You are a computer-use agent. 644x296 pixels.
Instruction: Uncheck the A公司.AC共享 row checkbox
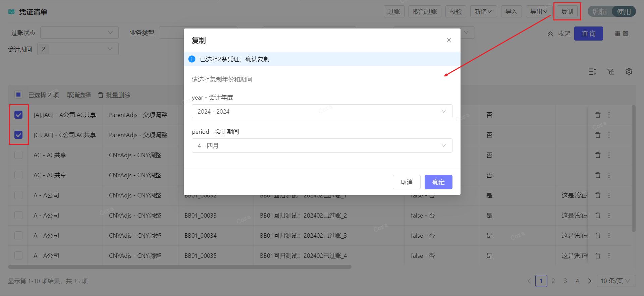(x=18, y=115)
